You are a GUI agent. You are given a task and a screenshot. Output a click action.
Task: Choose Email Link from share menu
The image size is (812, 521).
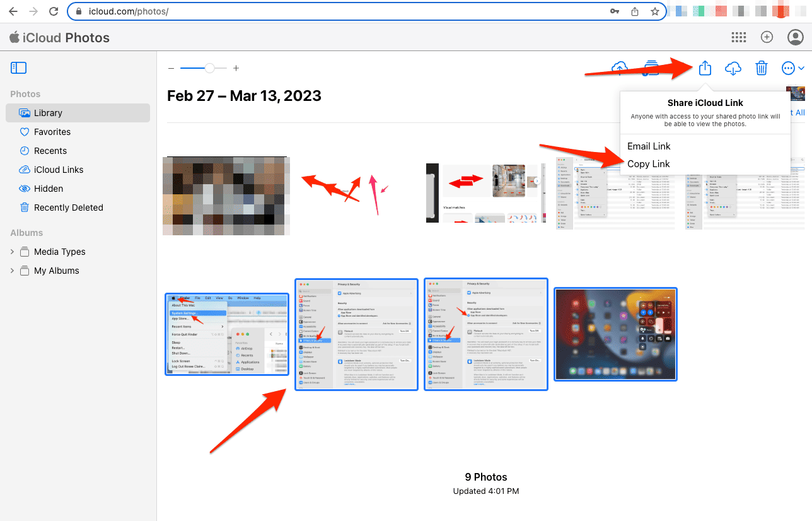(649, 146)
